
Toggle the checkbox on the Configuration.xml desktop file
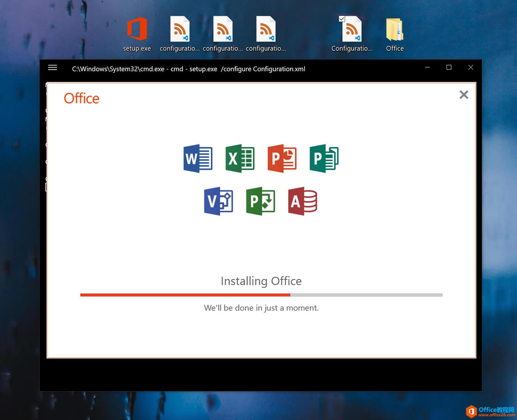click(342, 19)
